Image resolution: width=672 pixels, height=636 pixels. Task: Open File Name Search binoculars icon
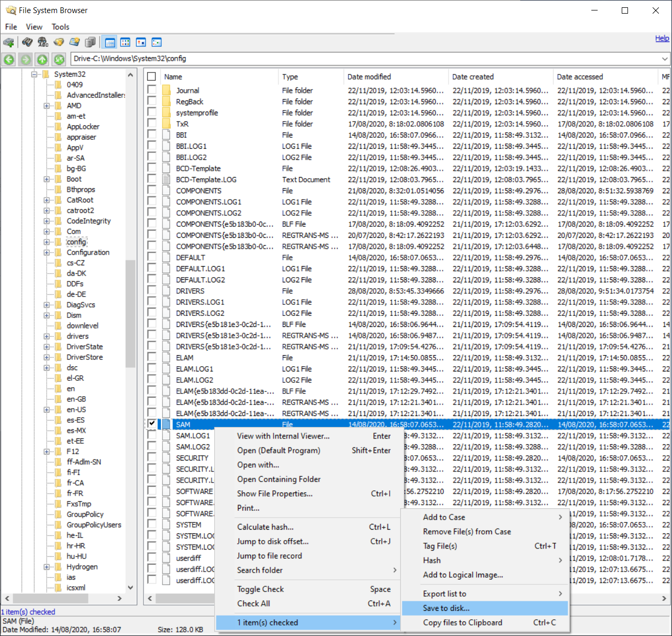pyautogui.click(x=27, y=42)
